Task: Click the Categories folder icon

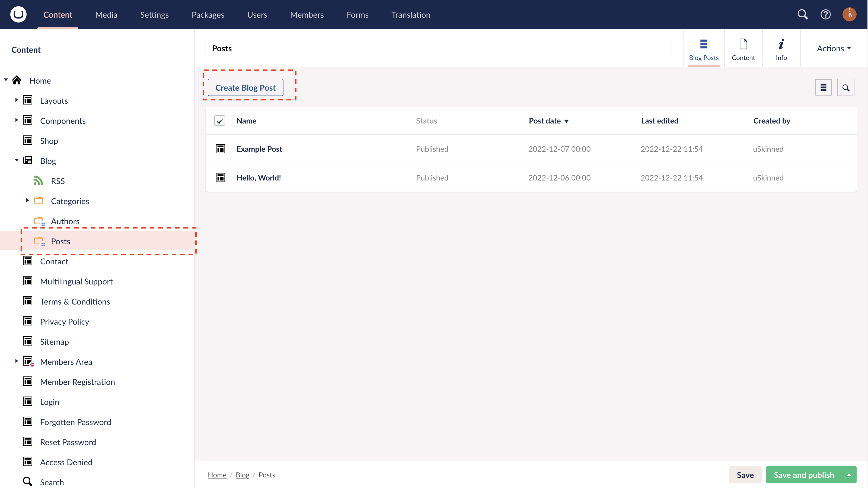Action: 39,201
